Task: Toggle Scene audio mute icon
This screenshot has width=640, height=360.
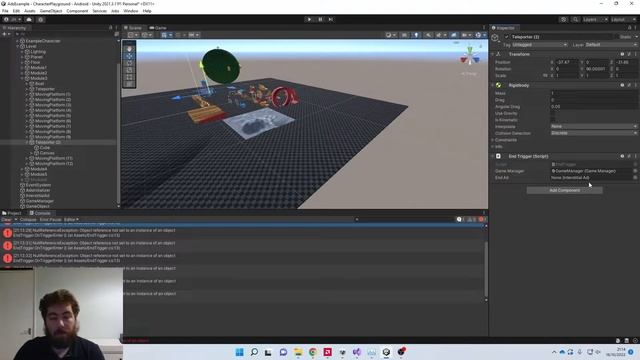Action: click(428, 35)
